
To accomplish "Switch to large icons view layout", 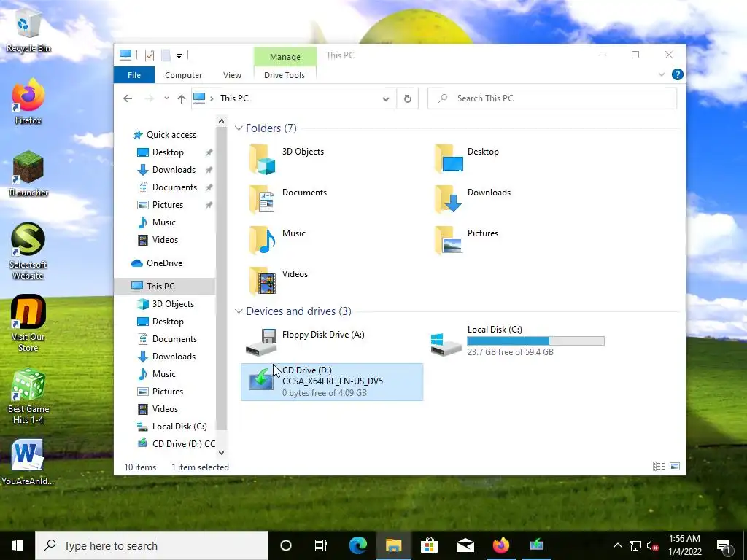I will (675, 467).
